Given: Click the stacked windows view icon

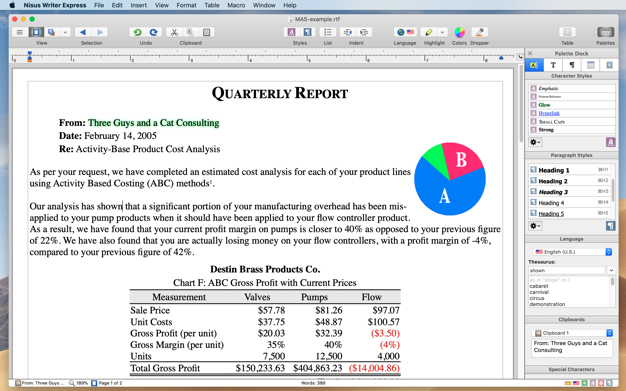Looking at the screenshot, I should pyautogui.click(x=52, y=32).
